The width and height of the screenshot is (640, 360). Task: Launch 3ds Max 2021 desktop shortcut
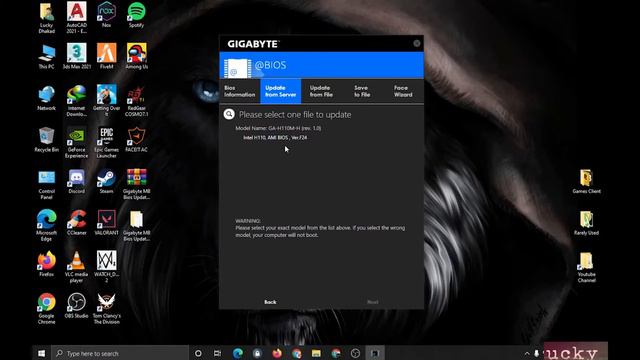coord(76,56)
